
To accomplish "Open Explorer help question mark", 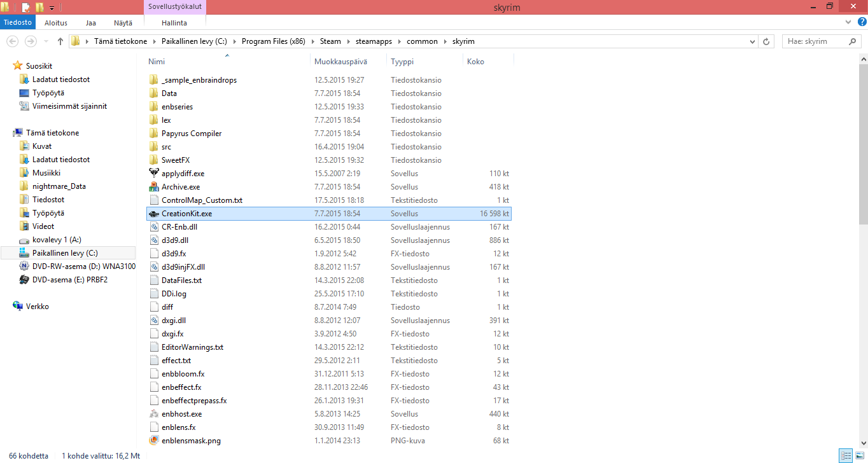I will click(861, 22).
